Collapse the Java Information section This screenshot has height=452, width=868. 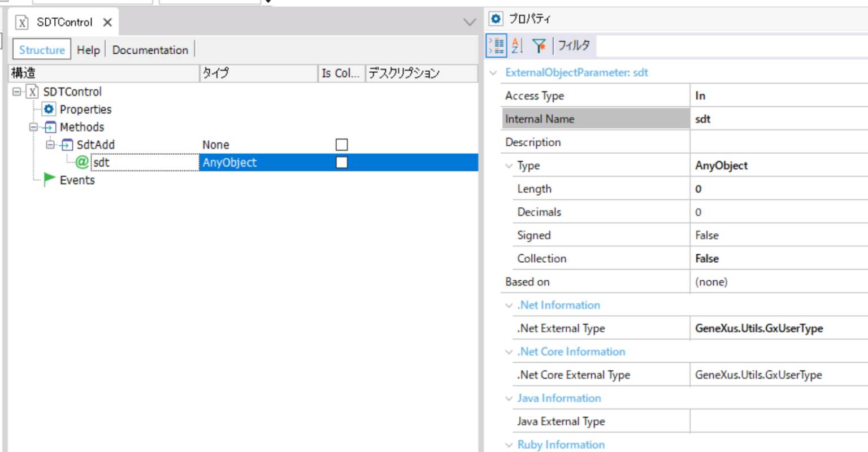tap(508, 398)
